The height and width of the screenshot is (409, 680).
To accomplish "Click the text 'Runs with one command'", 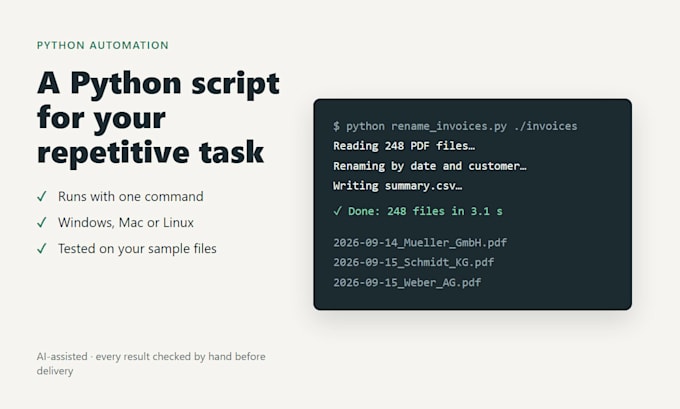I will point(131,196).
